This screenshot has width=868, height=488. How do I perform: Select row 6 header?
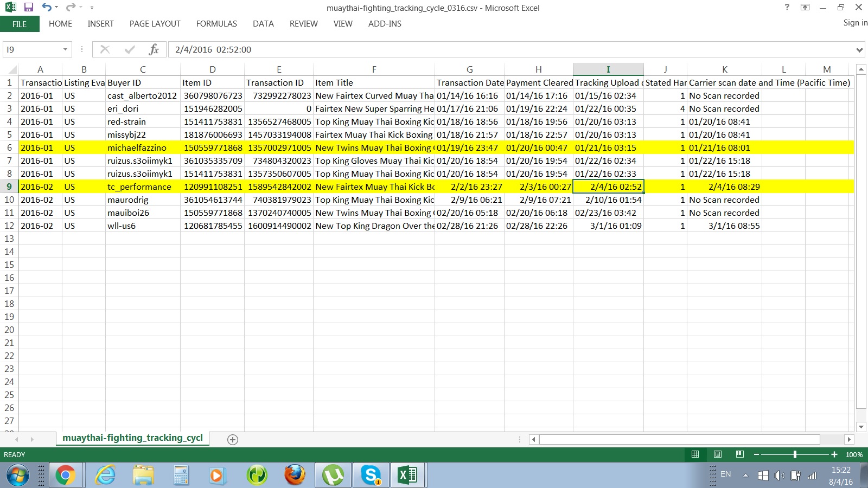click(x=9, y=147)
